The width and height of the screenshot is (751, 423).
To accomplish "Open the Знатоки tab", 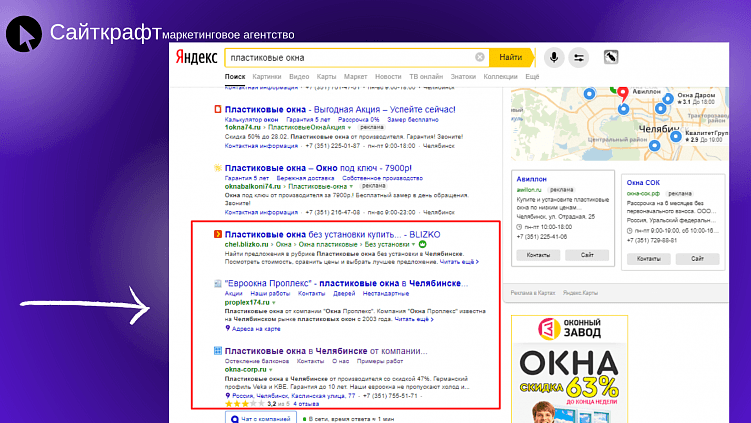I will pyautogui.click(x=463, y=77).
